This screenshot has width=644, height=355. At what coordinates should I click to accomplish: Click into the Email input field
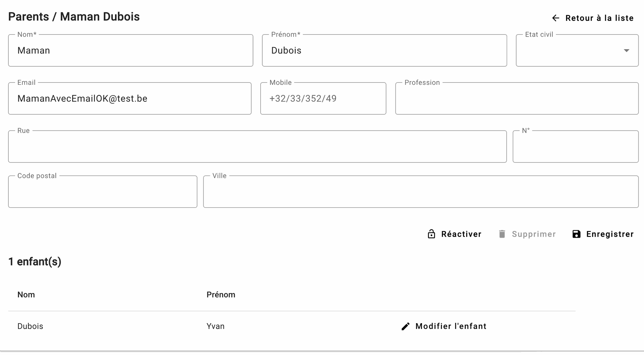(130, 99)
